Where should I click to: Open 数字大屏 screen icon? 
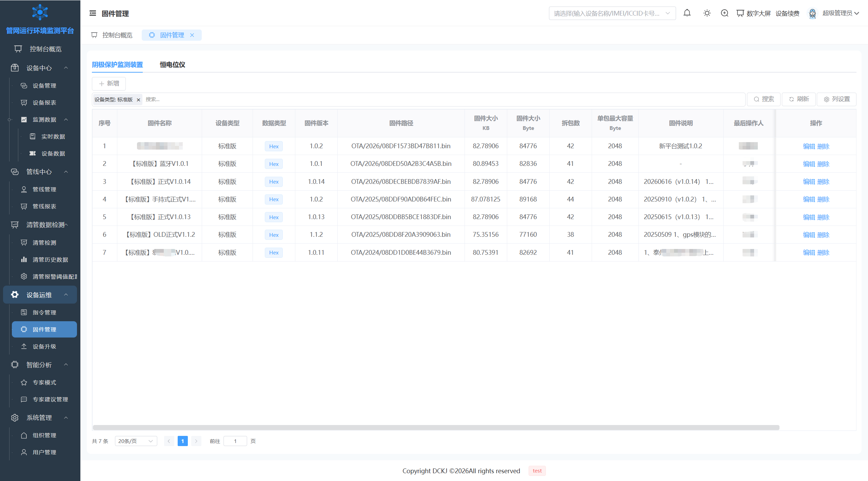[740, 13]
